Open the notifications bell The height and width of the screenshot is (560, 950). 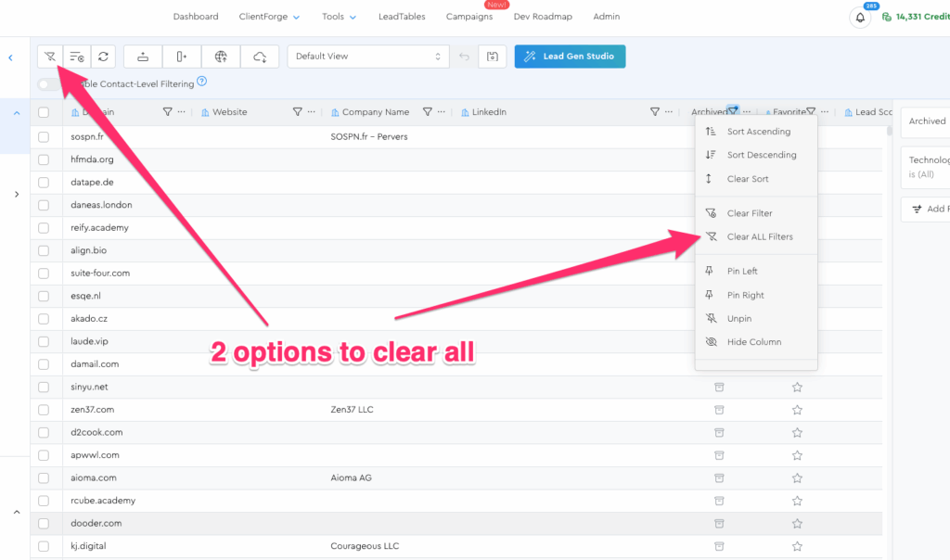(860, 18)
